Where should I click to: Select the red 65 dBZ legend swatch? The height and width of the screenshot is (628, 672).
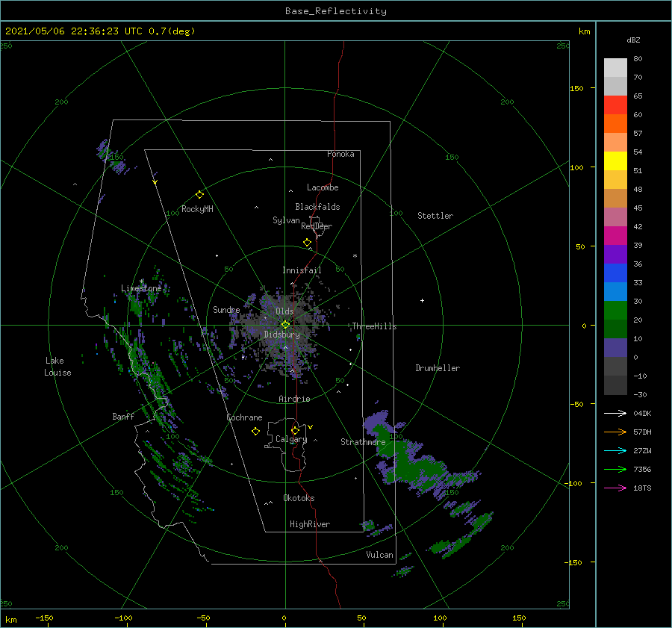(x=615, y=105)
